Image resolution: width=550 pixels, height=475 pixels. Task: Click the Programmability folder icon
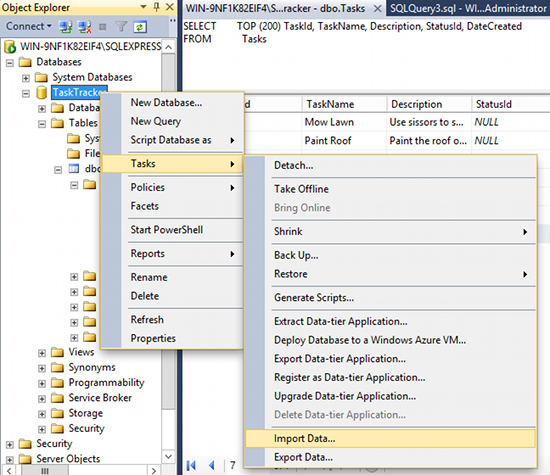[x=58, y=382]
